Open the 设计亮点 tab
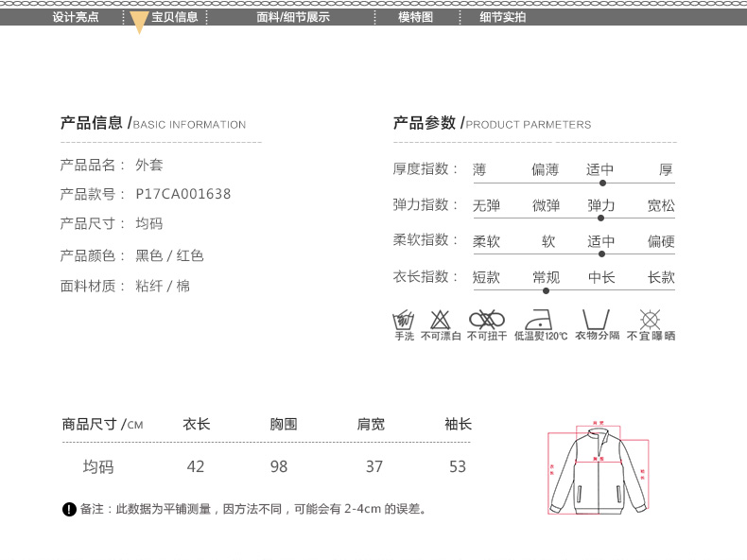 [x=76, y=17]
